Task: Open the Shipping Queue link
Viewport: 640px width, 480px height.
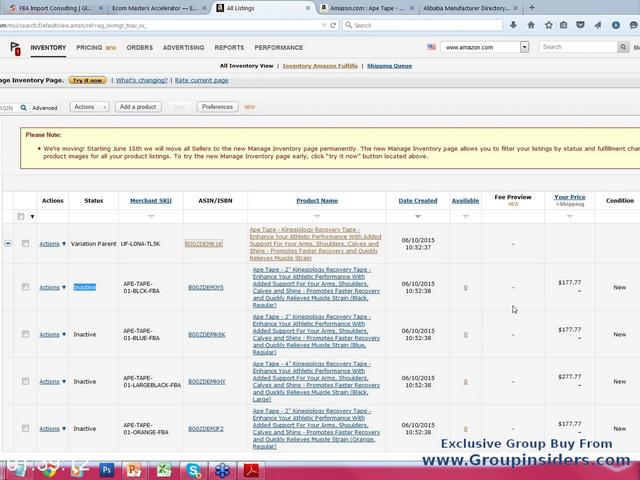Action: (389, 66)
